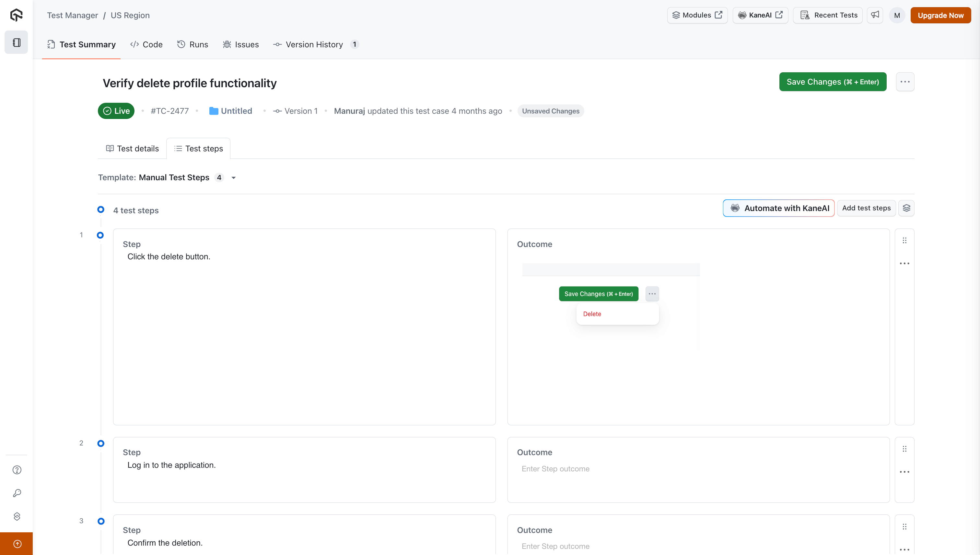This screenshot has width=980, height=555.
Task: Click the key icon in sidebar
Action: [17, 493]
